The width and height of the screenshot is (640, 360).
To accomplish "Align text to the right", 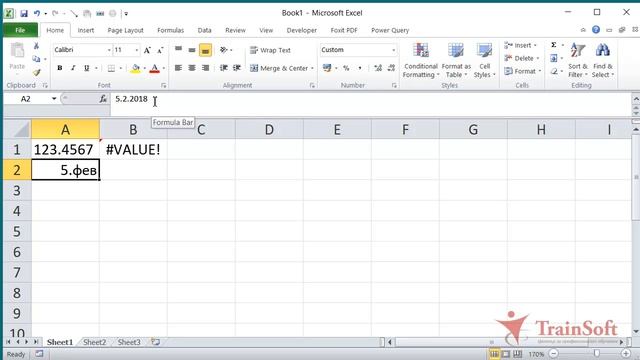I will (x=205, y=68).
